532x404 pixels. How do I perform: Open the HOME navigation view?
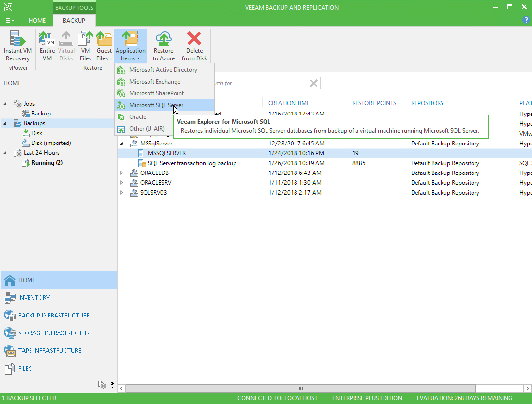pos(59,280)
